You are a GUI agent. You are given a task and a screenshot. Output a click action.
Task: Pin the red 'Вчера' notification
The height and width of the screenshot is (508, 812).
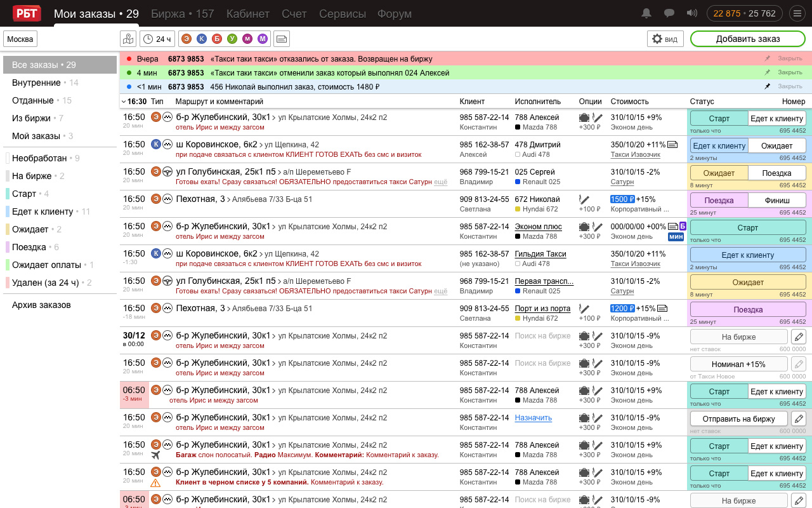point(768,58)
